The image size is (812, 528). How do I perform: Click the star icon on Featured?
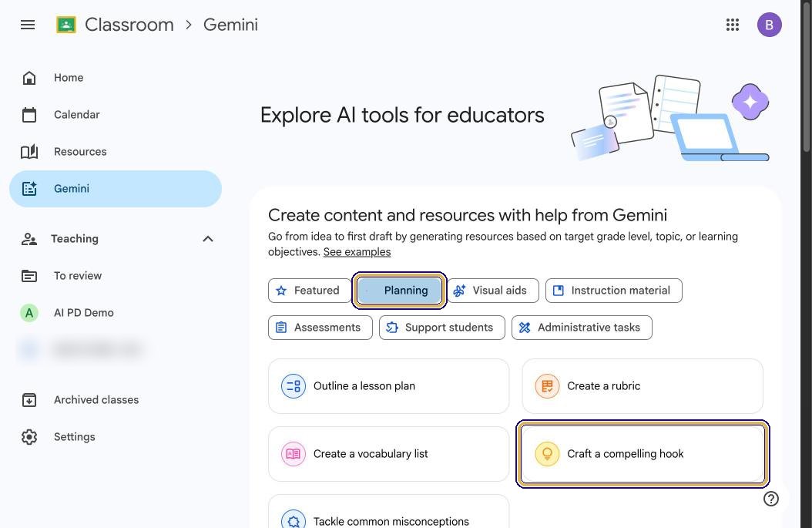pos(281,291)
